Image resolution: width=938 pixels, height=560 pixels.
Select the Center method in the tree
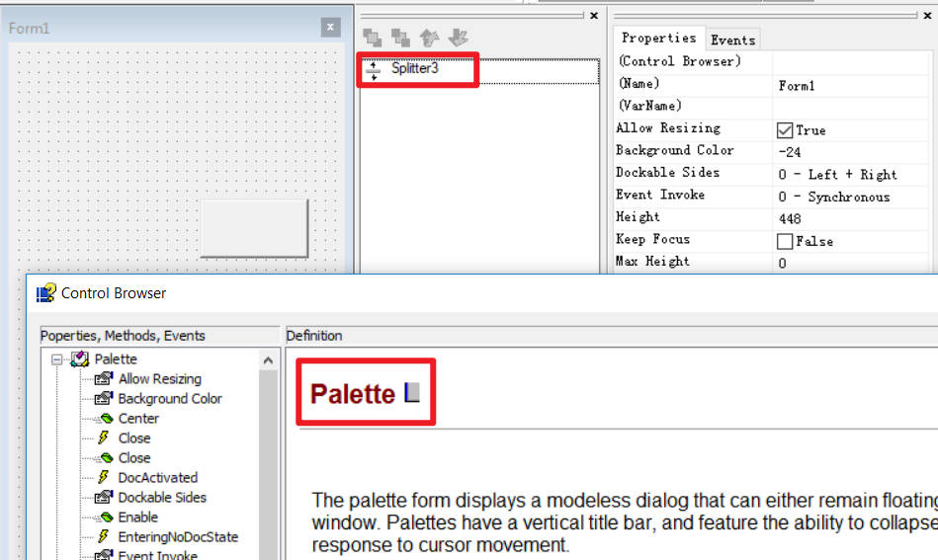138,419
